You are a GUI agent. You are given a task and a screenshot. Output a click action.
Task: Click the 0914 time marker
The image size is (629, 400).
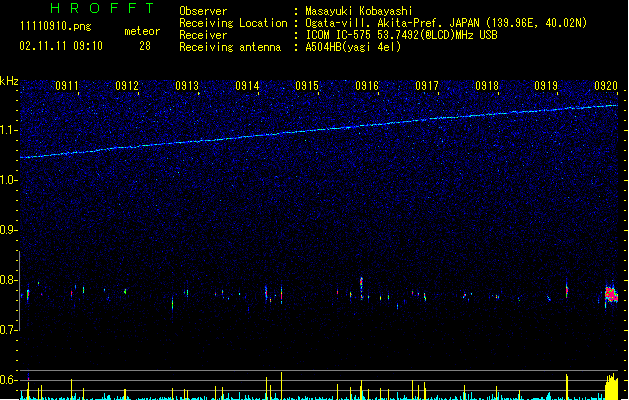(x=247, y=86)
